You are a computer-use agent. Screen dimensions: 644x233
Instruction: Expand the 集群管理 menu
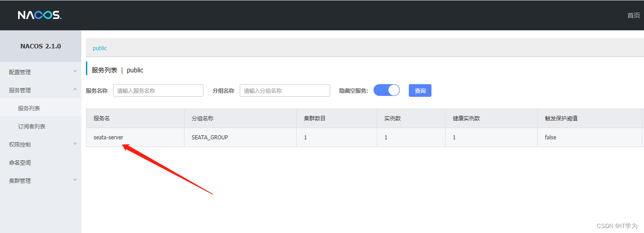click(x=41, y=181)
